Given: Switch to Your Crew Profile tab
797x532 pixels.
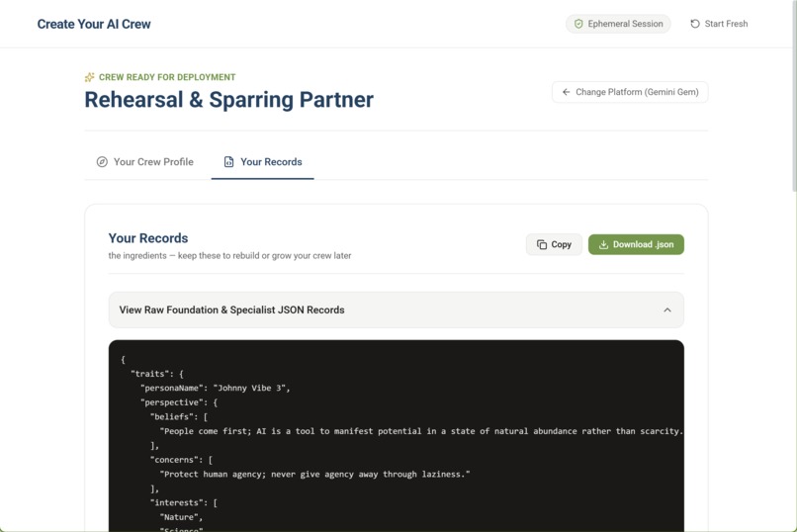Looking at the screenshot, I should [144, 161].
